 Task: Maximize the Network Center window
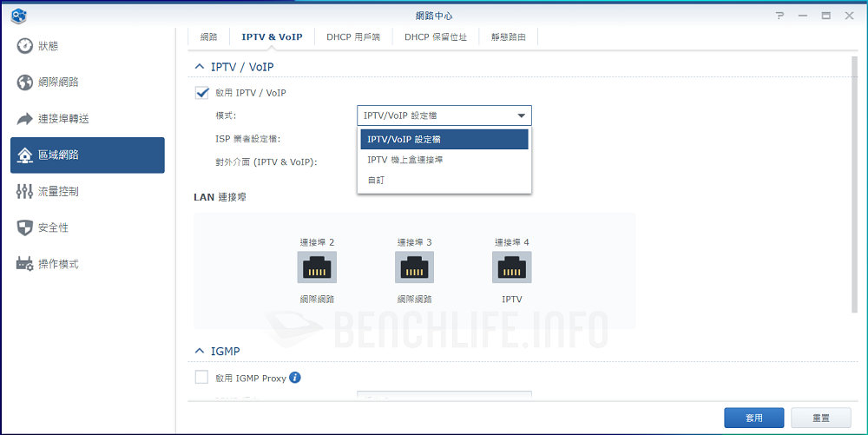[826, 16]
